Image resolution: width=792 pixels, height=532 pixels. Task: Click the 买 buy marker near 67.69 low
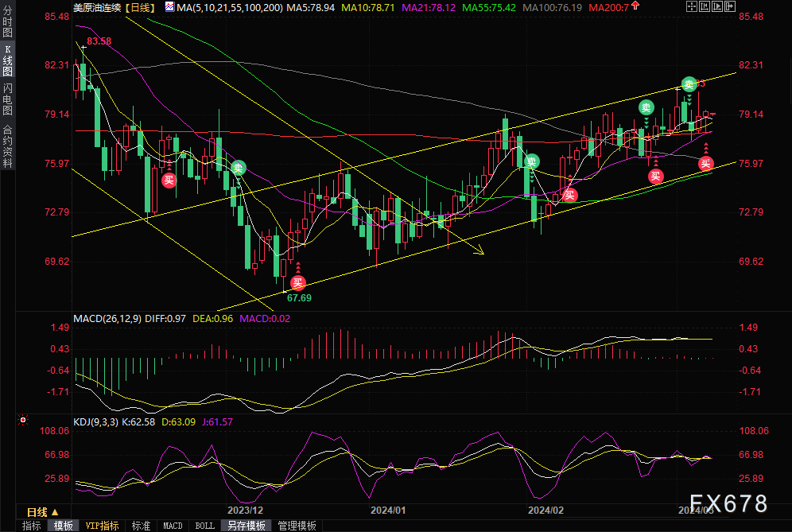297,283
